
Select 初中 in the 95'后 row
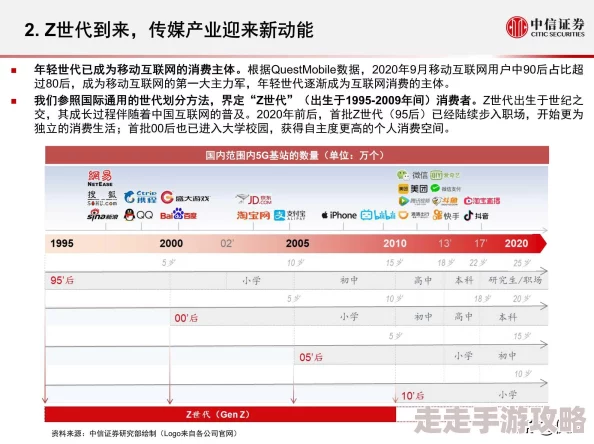(349, 280)
